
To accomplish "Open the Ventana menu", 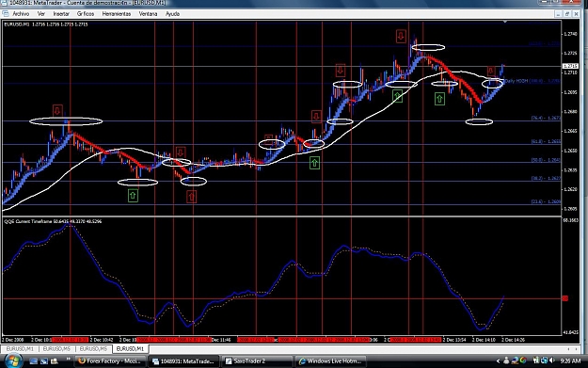I will coord(148,14).
